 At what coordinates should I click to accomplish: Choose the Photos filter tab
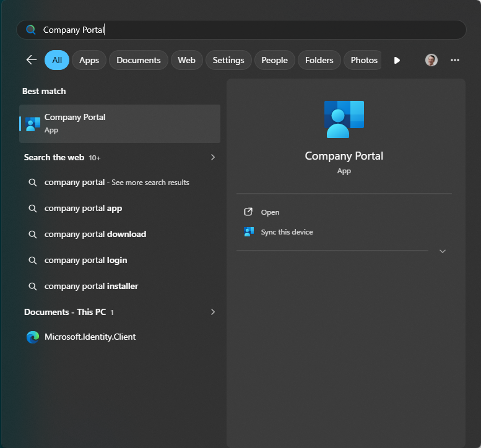click(x=364, y=60)
